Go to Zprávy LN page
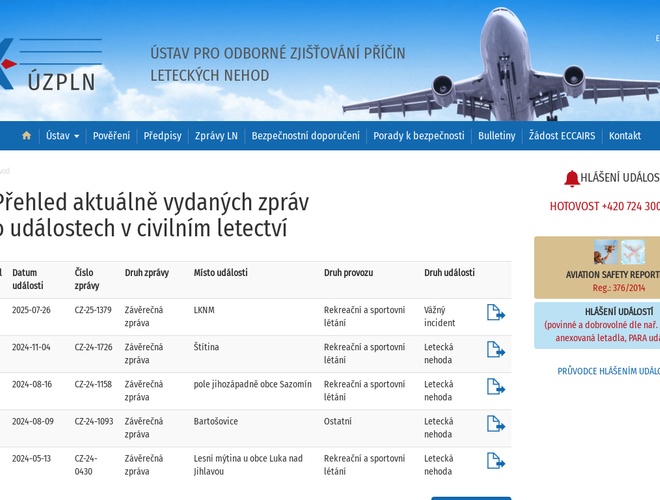The width and height of the screenshot is (660, 500). (216, 136)
